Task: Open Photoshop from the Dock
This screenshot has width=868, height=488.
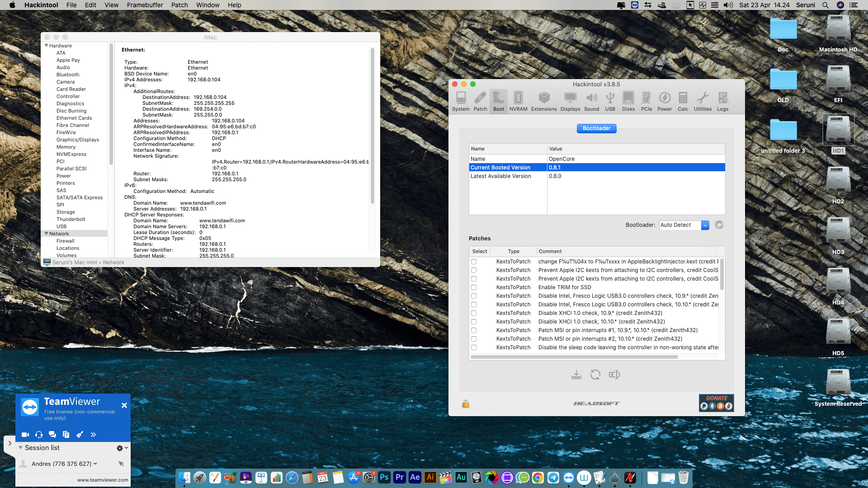Action: [x=384, y=477]
